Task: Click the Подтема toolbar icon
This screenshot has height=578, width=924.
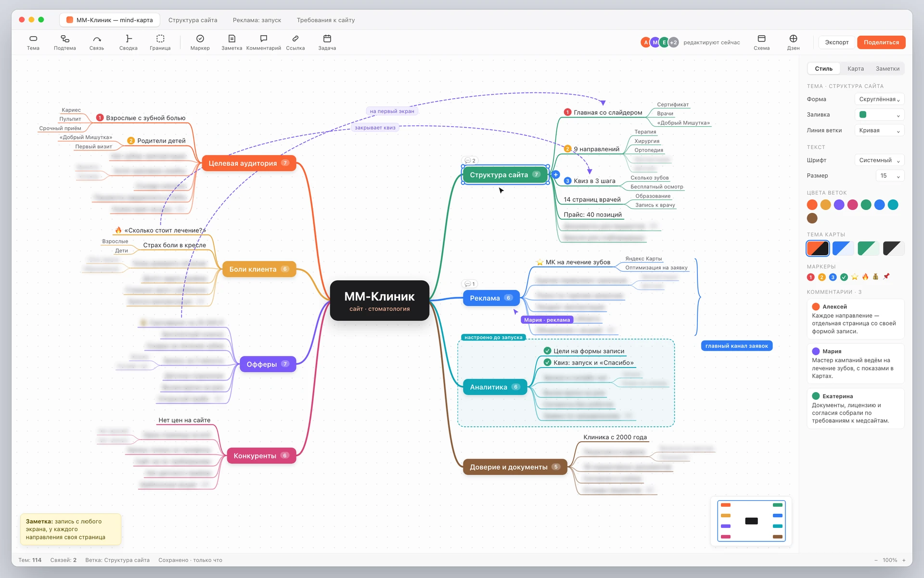Action: pyautogui.click(x=65, y=42)
